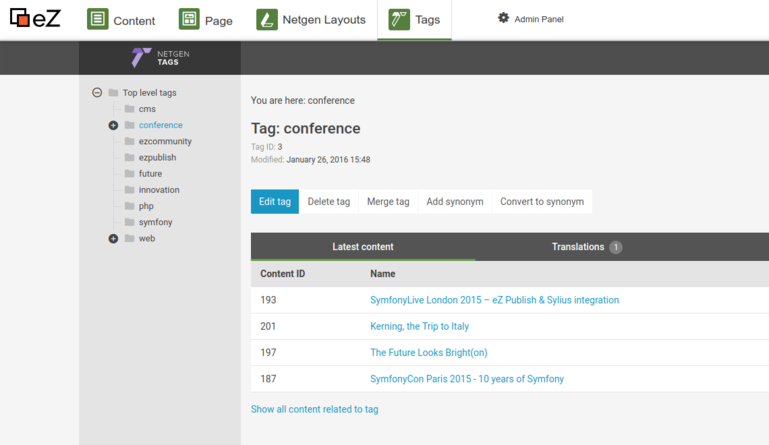
Task: Switch to the Translations tab
Action: coord(587,247)
